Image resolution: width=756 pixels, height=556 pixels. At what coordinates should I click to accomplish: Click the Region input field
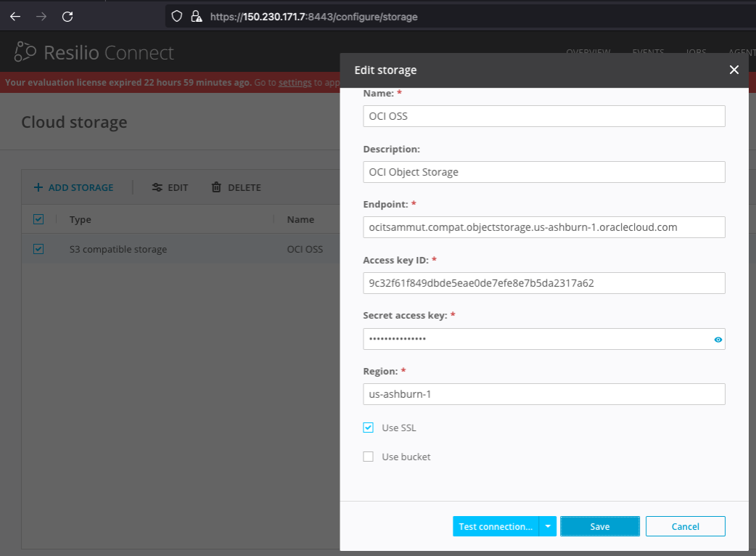(x=544, y=394)
